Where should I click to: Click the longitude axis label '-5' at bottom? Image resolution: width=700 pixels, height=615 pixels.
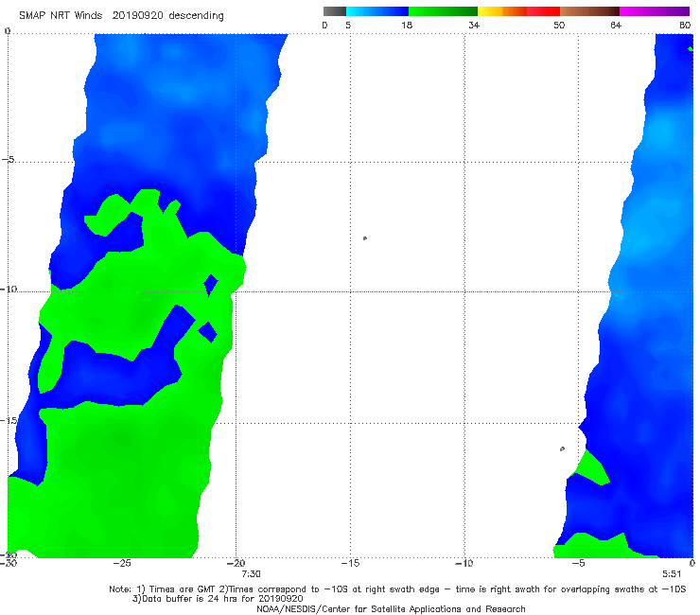[x=579, y=563]
